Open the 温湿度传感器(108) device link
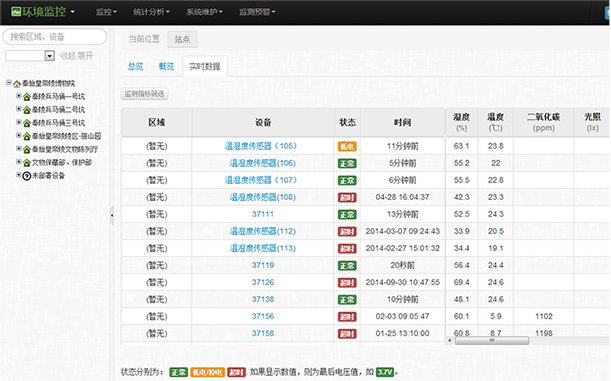The image size is (611, 381). point(263,197)
